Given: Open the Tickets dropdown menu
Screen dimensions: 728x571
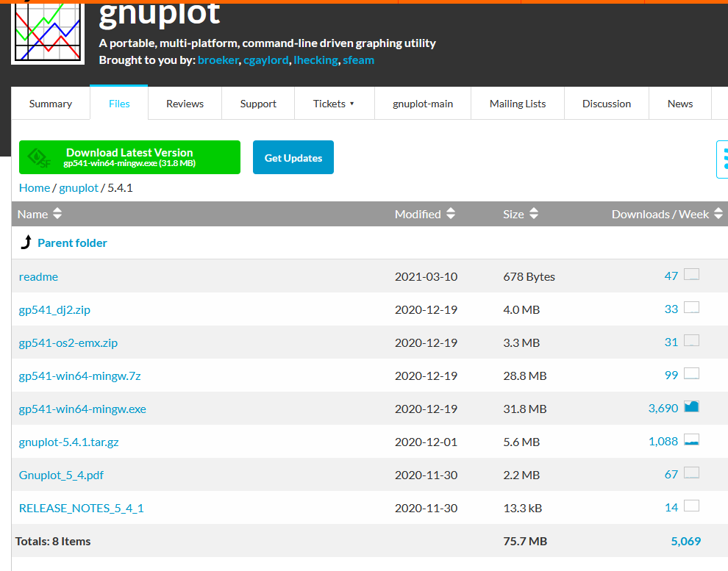Looking at the screenshot, I should coord(334,104).
